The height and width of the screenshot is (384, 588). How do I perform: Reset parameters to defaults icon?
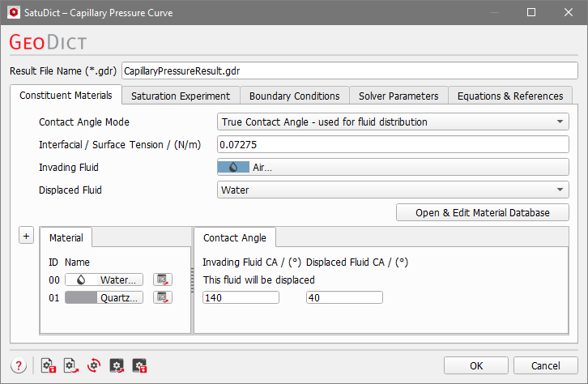click(x=94, y=365)
